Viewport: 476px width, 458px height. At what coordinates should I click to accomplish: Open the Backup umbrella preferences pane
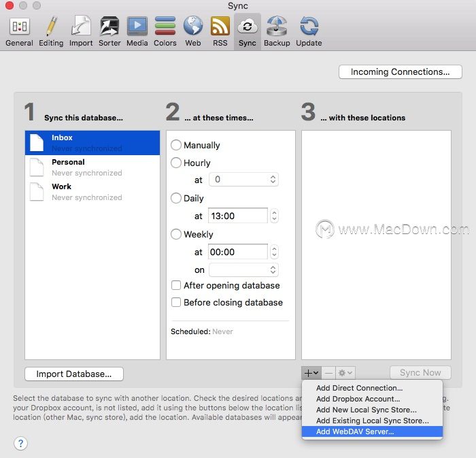click(x=277, y=31)
